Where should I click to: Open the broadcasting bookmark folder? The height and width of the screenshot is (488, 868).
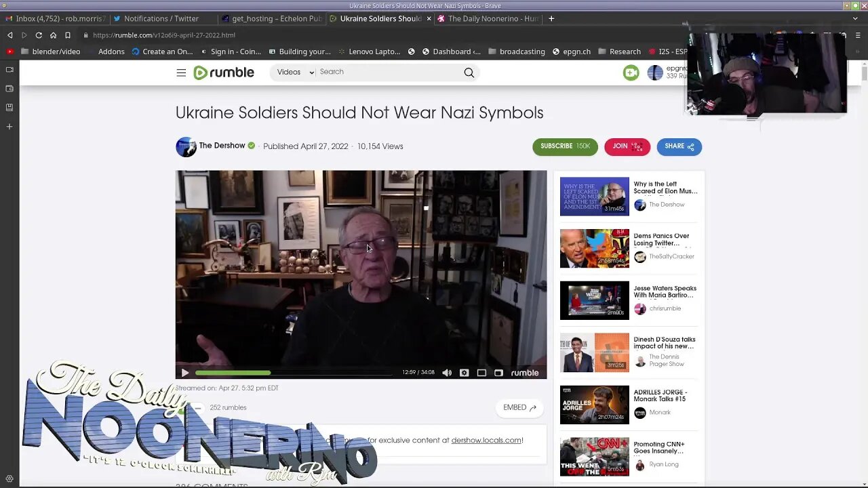click(x=517, y=52)
